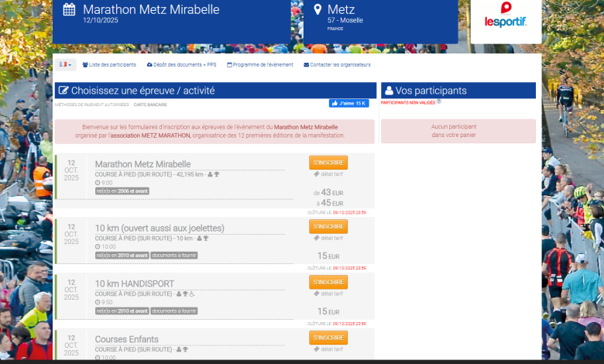Click documents à fournir tag under 10 km HANDISPORT
The height and width of the screenshot is (364, 604).
click(174, 311)
